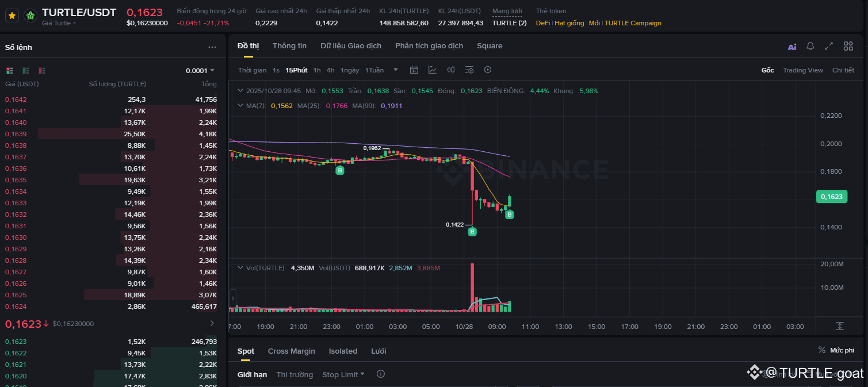
Task: Select the 15Phút chart interval
Action: coord(296,70)
